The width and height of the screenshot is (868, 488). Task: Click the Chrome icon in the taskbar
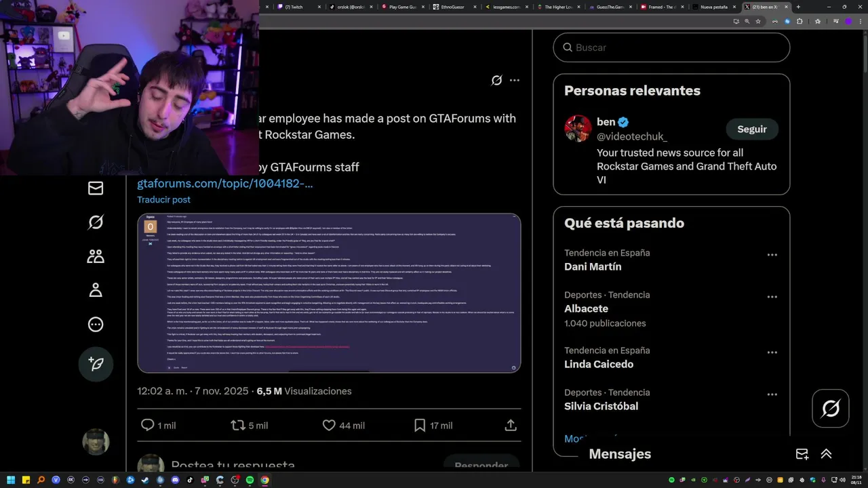click(x=264, y=480)
